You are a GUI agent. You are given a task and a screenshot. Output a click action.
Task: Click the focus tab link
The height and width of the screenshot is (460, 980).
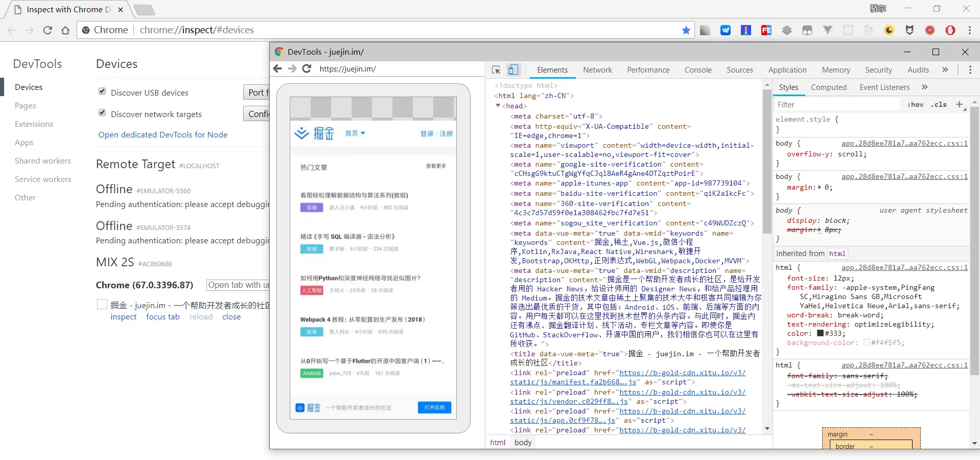pyautogui.click(x=163, y=317)
